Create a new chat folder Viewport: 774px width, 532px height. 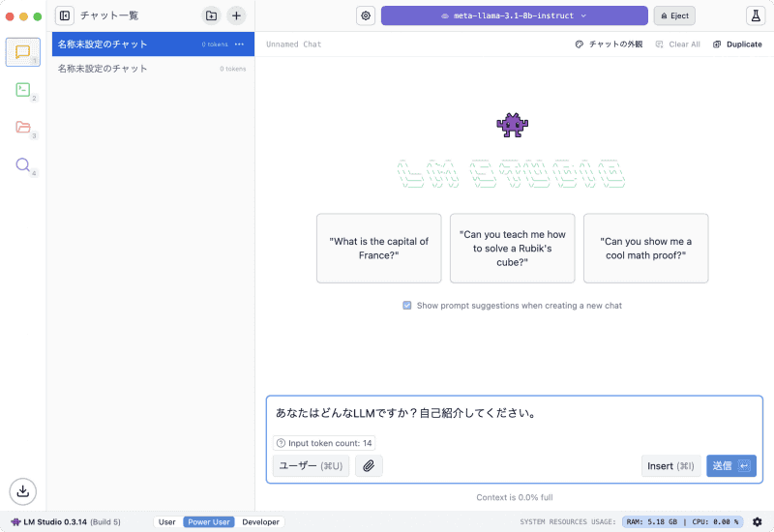pos(211,15)
